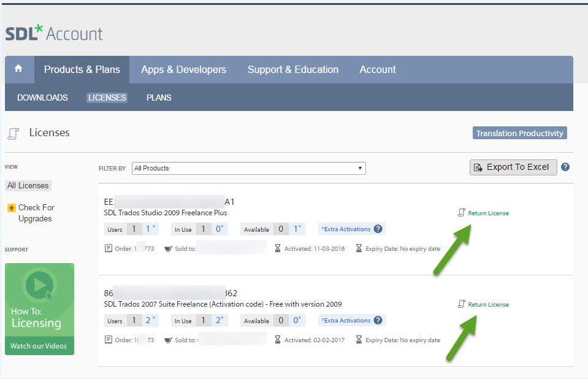588x379 pixels.
Task: Open the Support & Education tab
Action: [x=293, y=69]
